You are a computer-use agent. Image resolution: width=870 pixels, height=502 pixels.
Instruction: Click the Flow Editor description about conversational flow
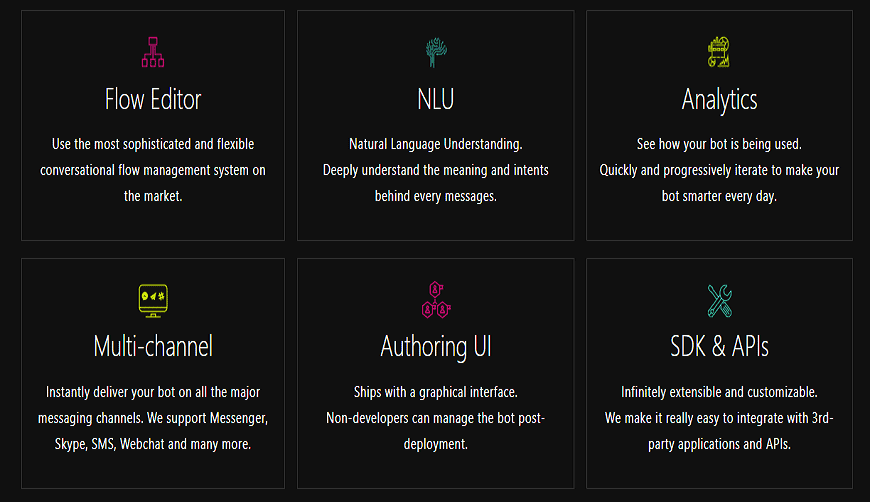pos(153,170)
